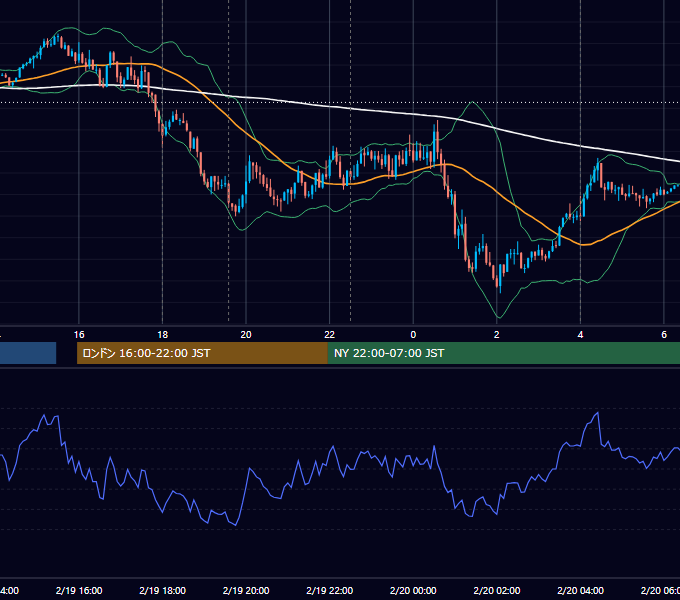Click the "22" hour label on price chart axis
680x600 pixels.
tap(330, 335)
